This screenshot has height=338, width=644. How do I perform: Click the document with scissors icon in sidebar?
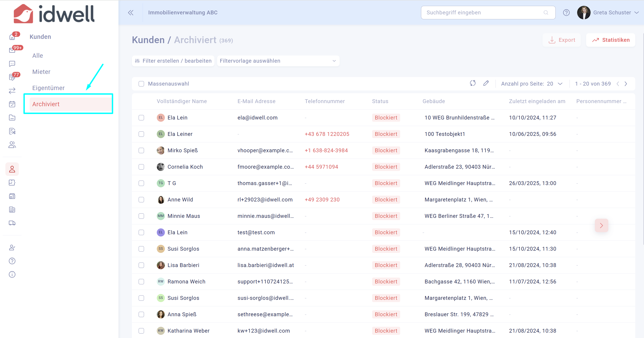click(x=12, y=131)
